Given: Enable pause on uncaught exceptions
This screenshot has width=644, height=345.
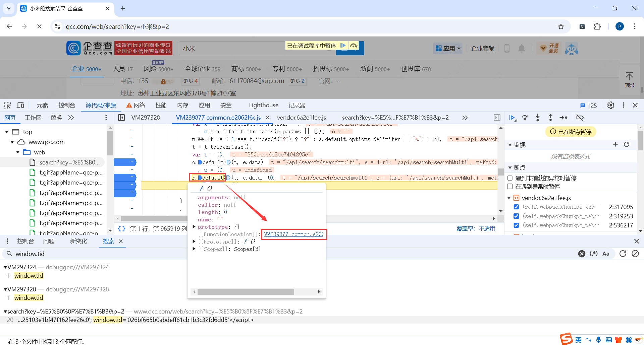Looking at the screenshot, I should 510,178.
